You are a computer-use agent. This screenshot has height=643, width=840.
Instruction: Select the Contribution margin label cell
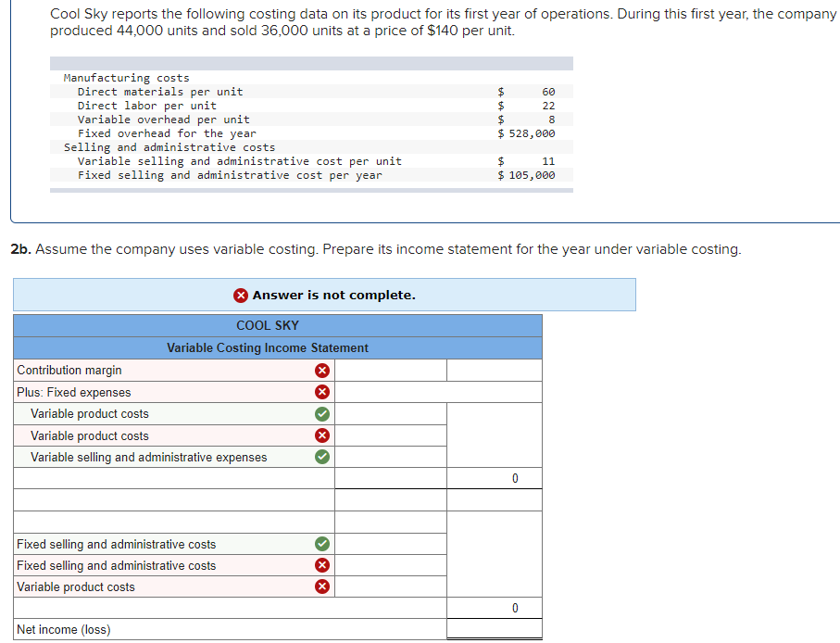click(174, 371)
